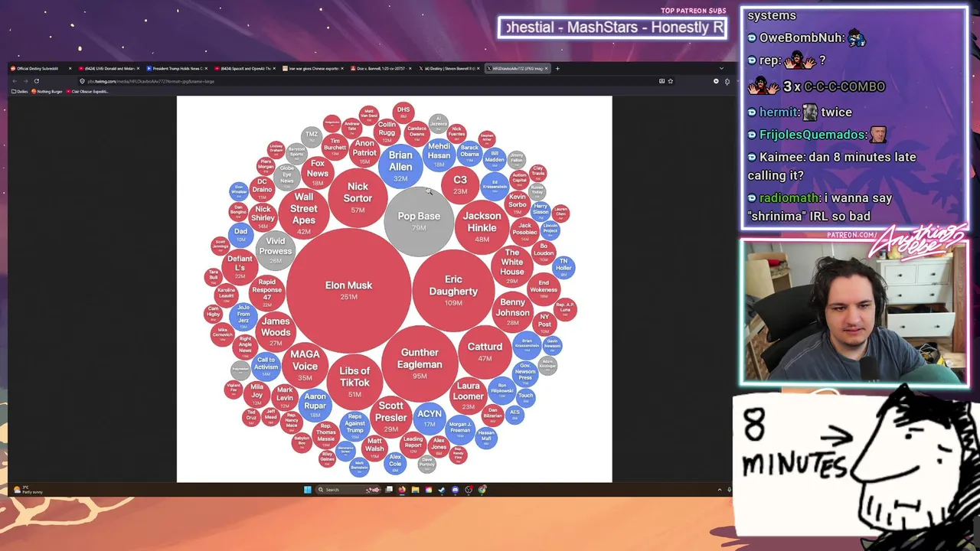Close the active JPEG image tab
The image size is (980, 551).
tap(547, 69)
